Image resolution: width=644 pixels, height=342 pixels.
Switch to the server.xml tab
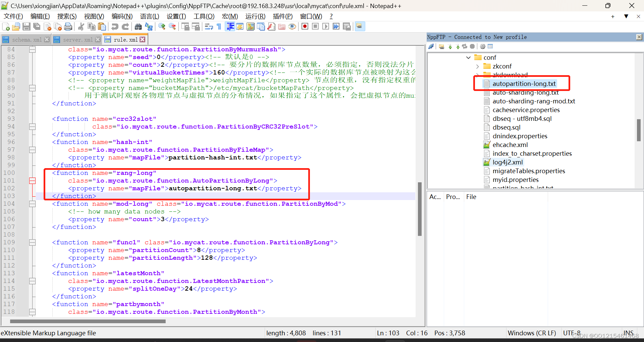pos(77,40)
